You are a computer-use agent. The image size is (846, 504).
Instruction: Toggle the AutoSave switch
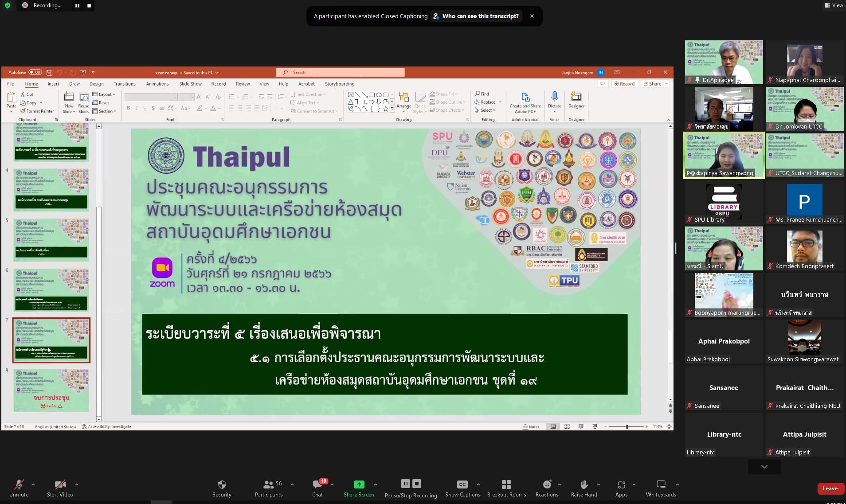(35, 72)
